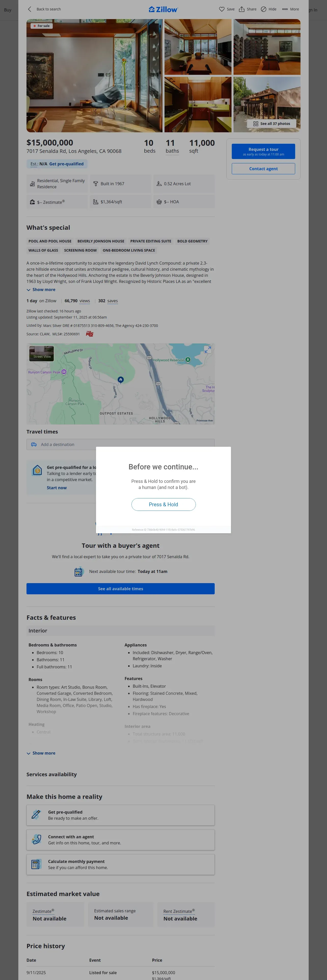Click Get pre-qualified link near estimate
This screenshot has height=980, width=327.
click(66, 164)
